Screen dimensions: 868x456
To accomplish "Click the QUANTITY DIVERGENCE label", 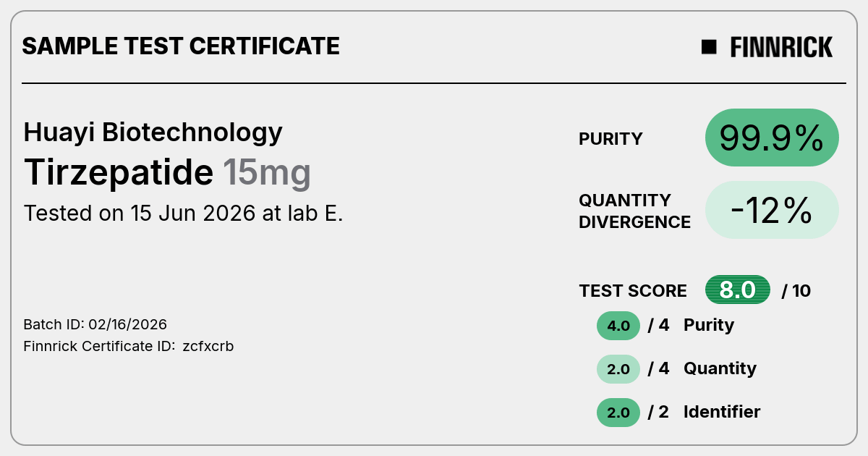I will (x=634, y=211).
